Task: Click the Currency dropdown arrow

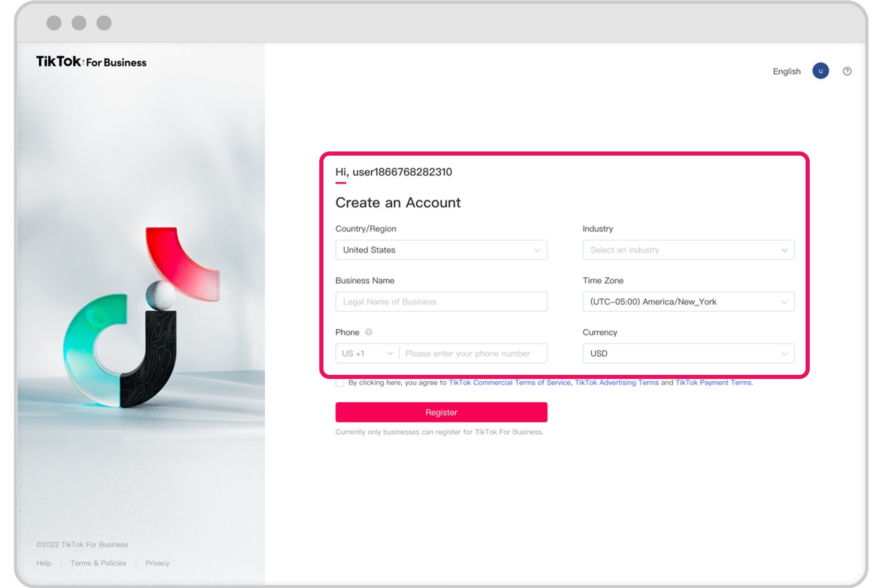Action: pyautogui.click(x=785, y=354)
